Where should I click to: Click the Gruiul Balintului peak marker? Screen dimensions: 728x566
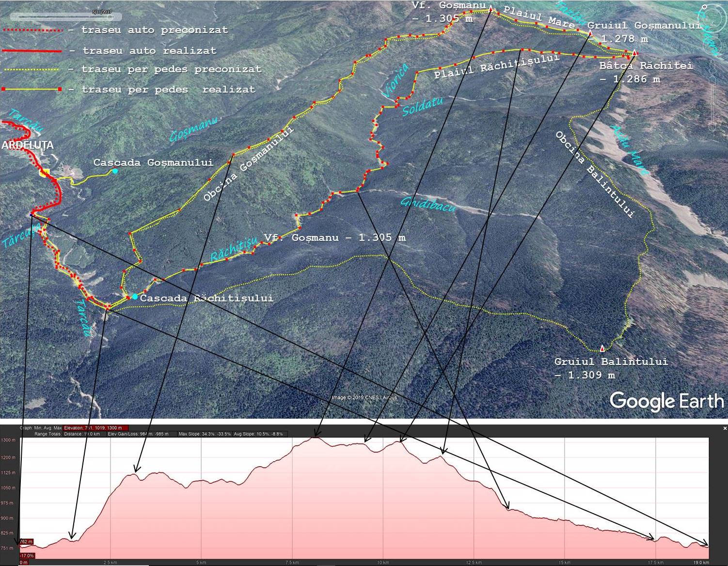coord(602,348)
